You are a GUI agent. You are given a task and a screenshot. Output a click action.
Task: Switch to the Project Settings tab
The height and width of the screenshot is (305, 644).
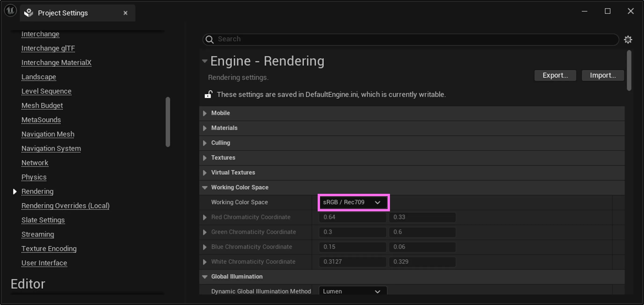62,13
